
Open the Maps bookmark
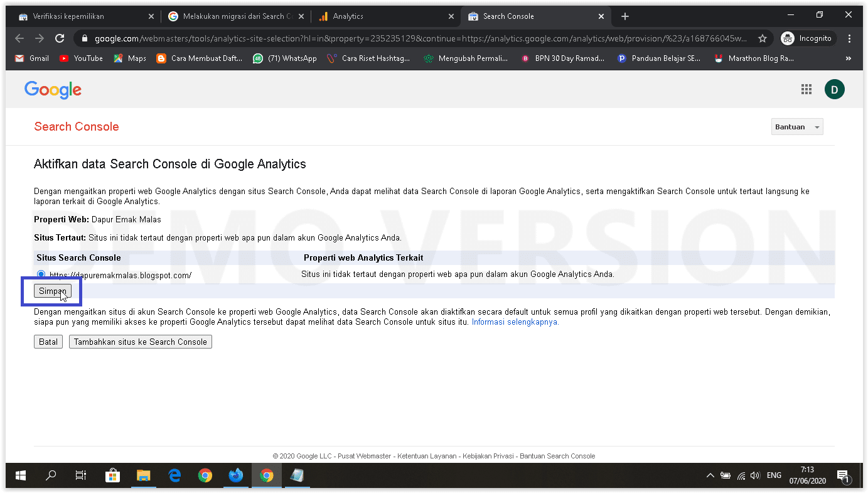point(130,58)
